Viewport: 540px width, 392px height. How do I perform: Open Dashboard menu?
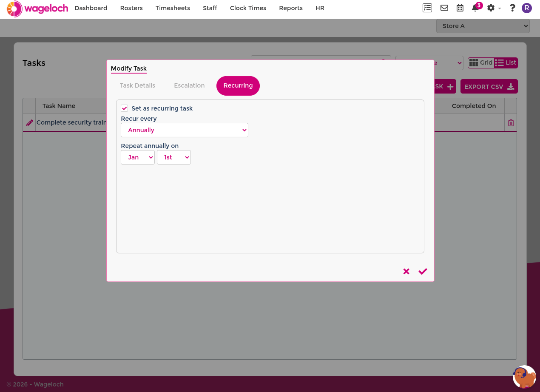tap(91, 8)
